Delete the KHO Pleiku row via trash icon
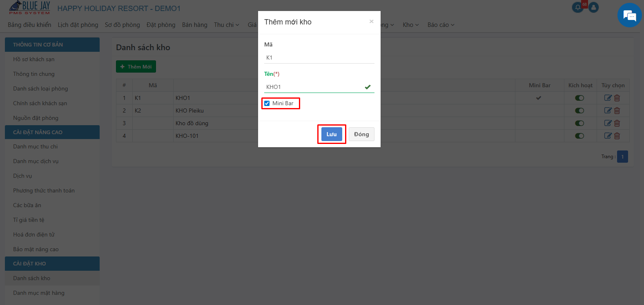Image resolution: width=644 pixels, height=305 pixels. point(617,111)
